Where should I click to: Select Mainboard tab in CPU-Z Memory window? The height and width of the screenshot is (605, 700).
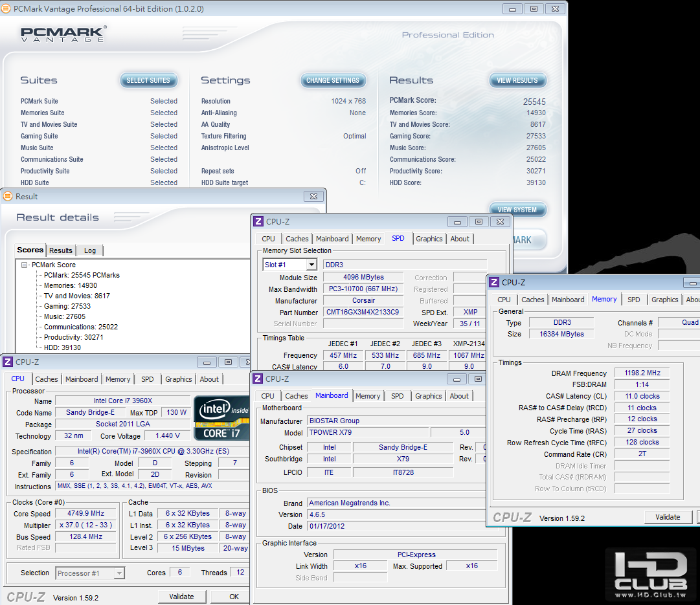tap(568, 300)
